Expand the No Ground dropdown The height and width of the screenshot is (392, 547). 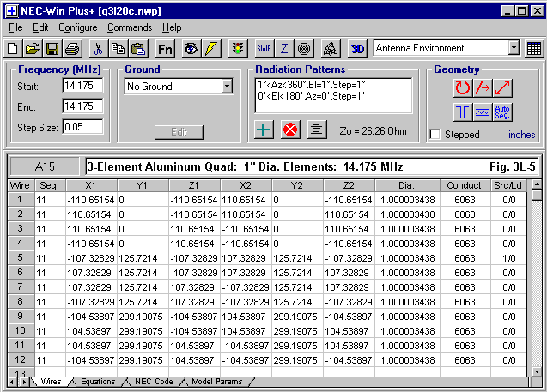click(x=227, y=86)
